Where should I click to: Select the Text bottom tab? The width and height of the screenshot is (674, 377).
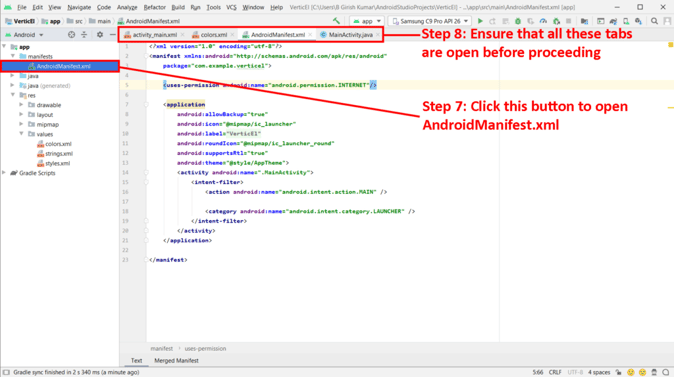pos(136,361)
